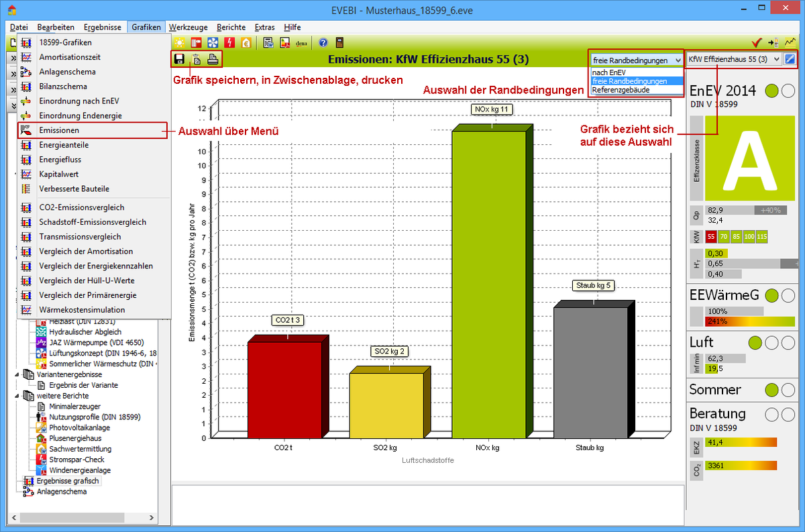Open the Datei menu
805x532 pixels.
(x=19, y=27)
